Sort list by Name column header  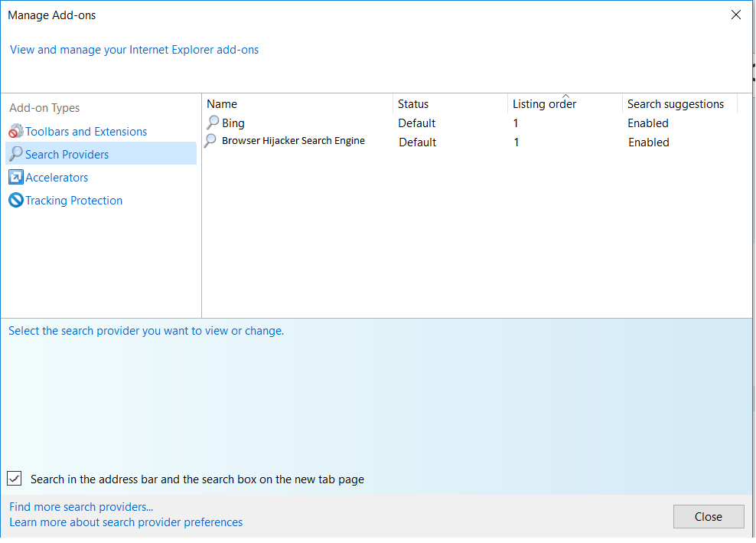(222, 104)
